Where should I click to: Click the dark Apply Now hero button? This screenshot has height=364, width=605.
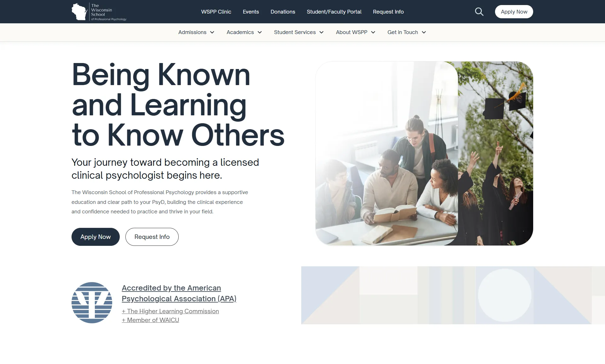click(x=95, y=237)
